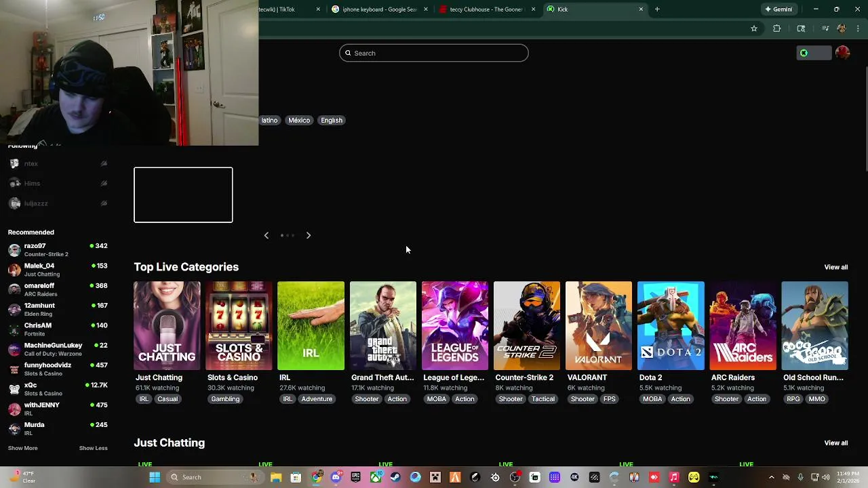
Task: Open Microsoft Store in the taskbar
Action: [x=296, y=477]
